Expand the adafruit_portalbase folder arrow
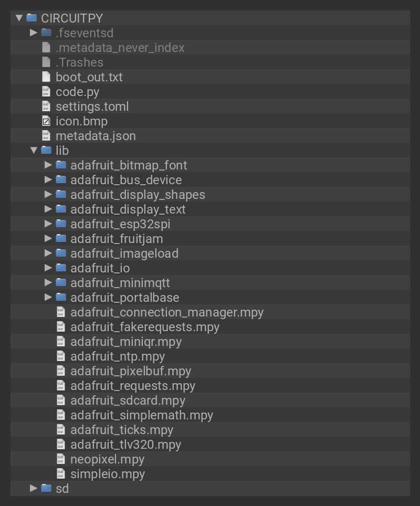Viewport: 420px width, 506px height. 48,298
